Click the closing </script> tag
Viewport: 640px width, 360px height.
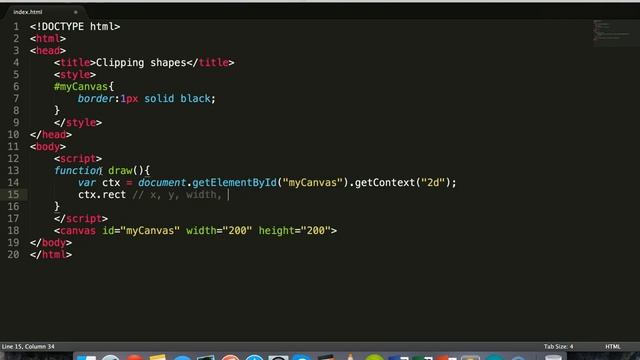click(x=81, y=218)
